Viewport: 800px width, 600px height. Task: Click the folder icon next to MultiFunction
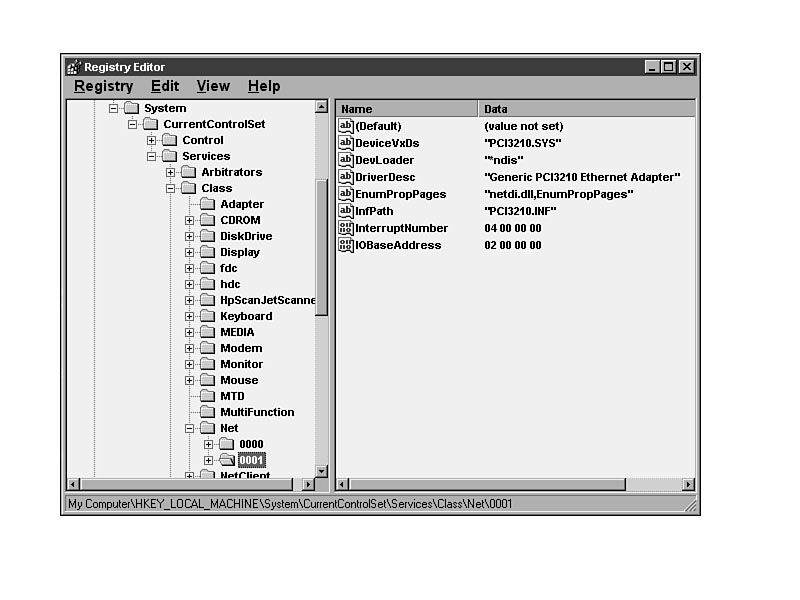point(207,412)
